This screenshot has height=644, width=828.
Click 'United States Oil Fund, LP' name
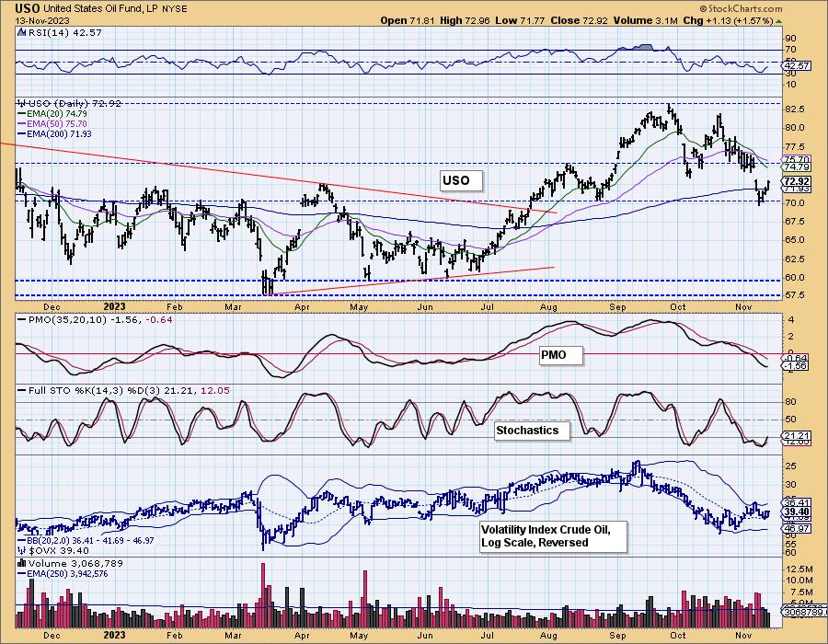pyautogui.click(x=99, y=9)
